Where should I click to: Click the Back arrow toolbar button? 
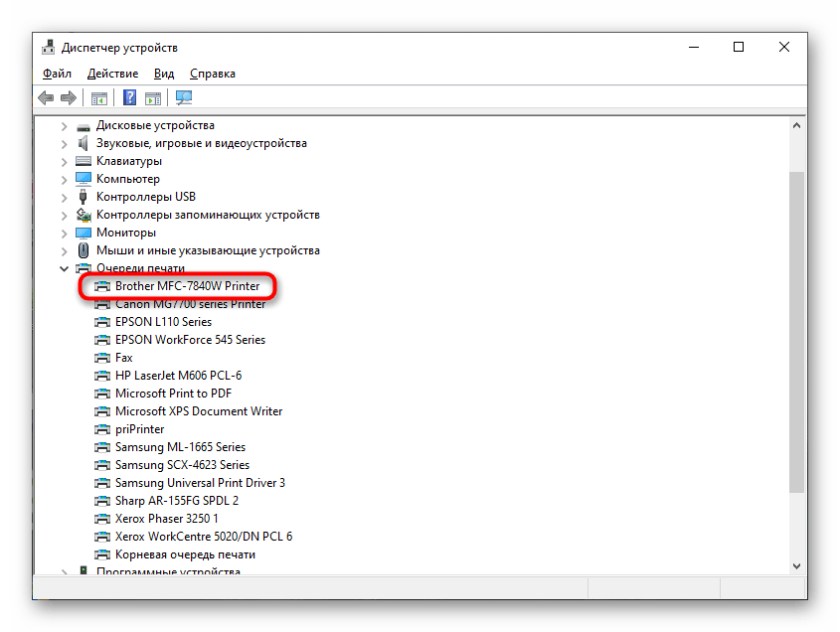point(46,98)
